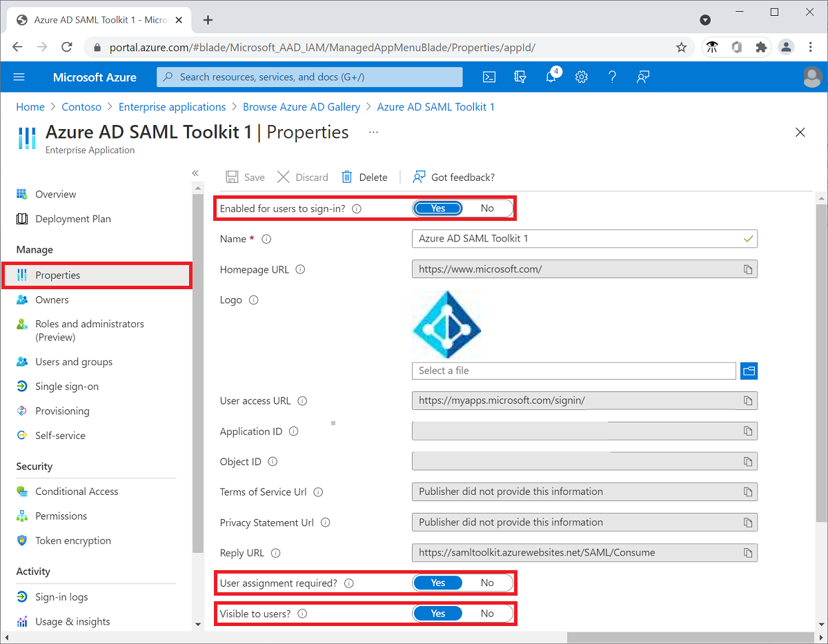The width and height of the screenshot is (828, 644).
Task: Select Users and groups in the sidebar
Action: (72, 361)
